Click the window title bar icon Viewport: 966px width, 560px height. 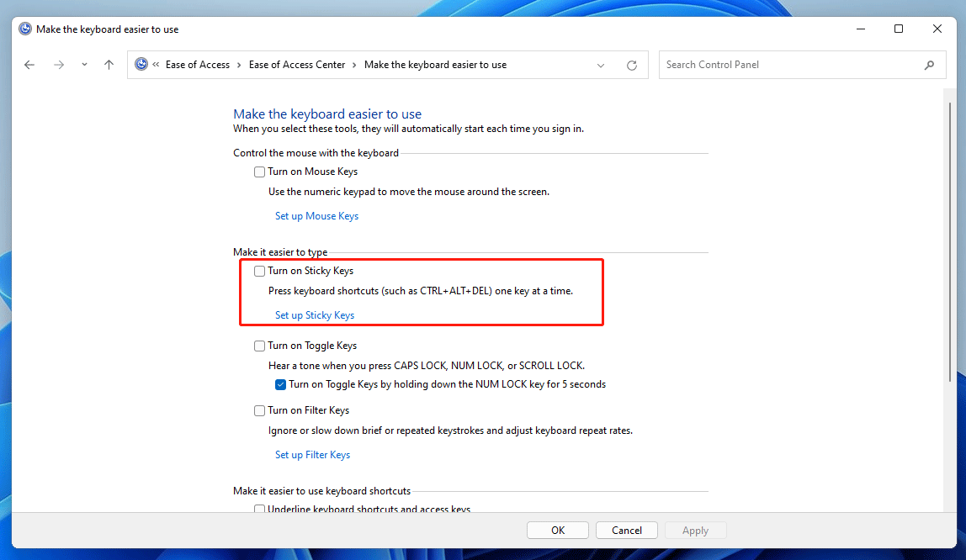pos(24,29)
